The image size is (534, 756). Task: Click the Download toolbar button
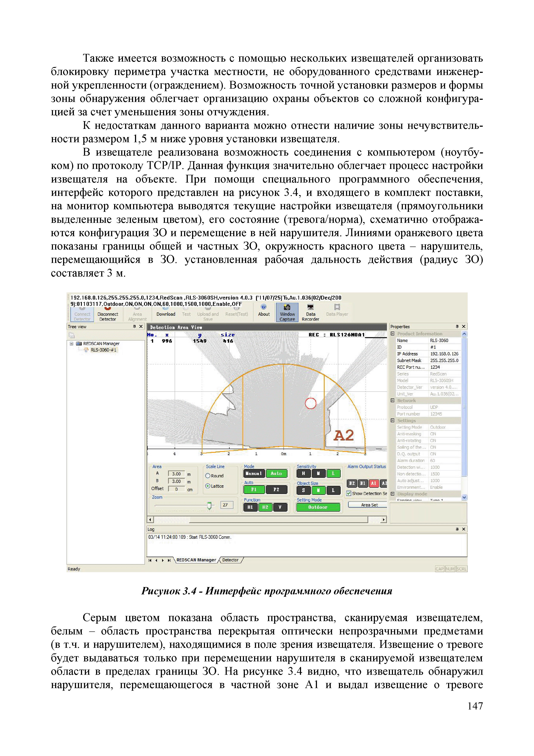166,312
